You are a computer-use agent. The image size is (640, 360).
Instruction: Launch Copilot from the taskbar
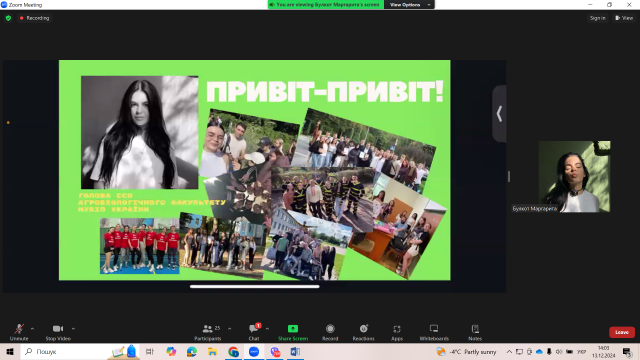171,351
